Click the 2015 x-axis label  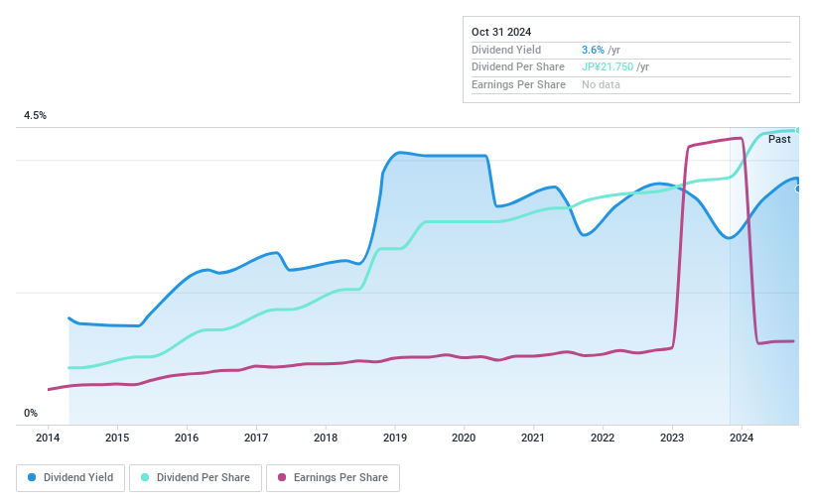(x=117, y=438)
